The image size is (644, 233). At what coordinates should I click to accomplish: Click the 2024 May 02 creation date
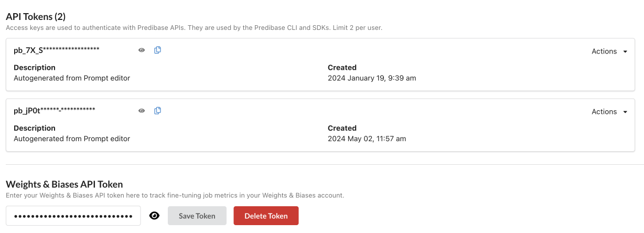click(367, 139)
